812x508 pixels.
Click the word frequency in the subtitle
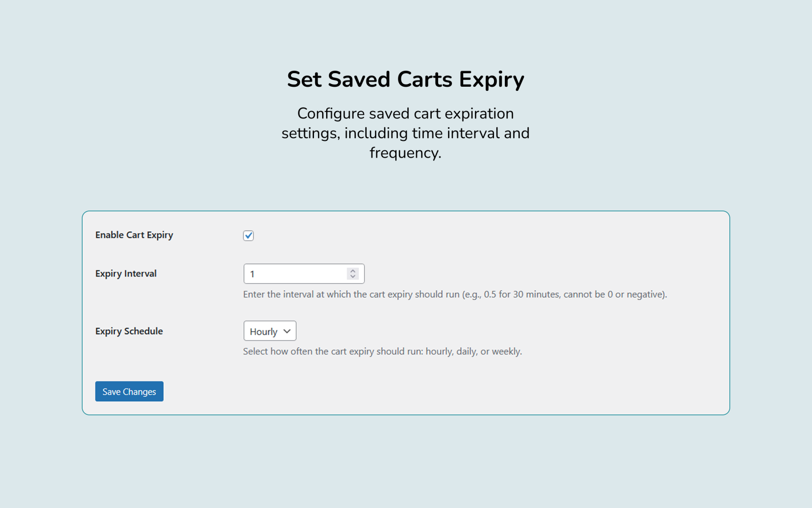coord(405,153)
